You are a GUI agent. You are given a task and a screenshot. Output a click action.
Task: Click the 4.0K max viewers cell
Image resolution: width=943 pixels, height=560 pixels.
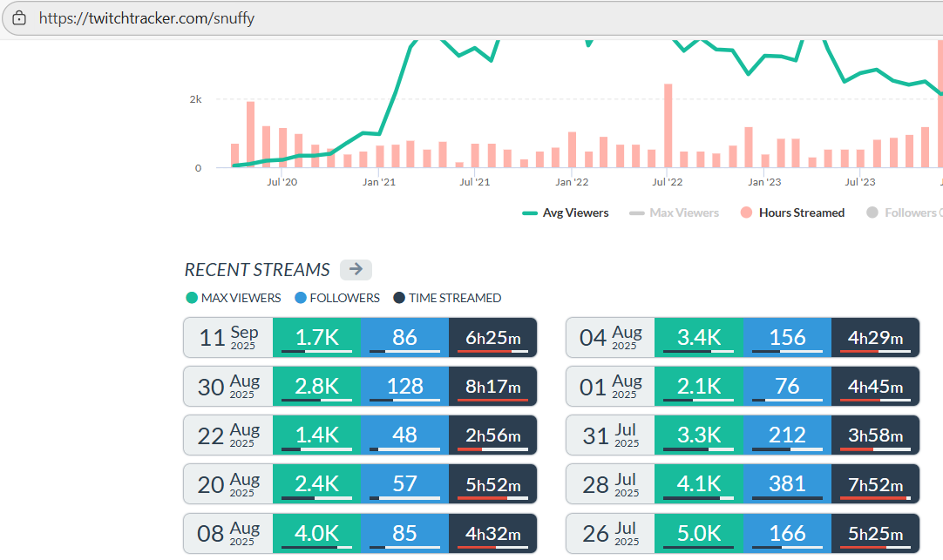(x=316, y=533)
